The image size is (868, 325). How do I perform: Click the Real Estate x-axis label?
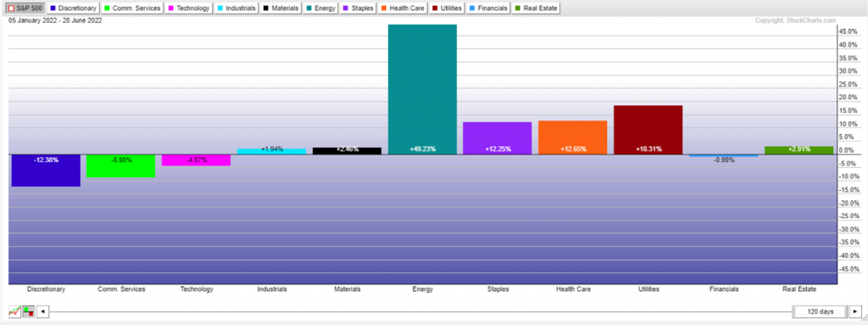798,289
